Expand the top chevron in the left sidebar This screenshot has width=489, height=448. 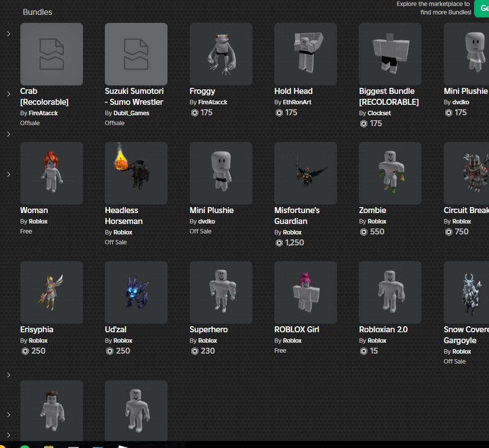8,34
